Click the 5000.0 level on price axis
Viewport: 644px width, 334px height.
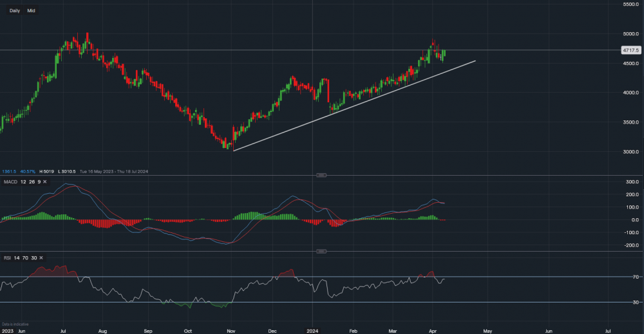point(629,33)
